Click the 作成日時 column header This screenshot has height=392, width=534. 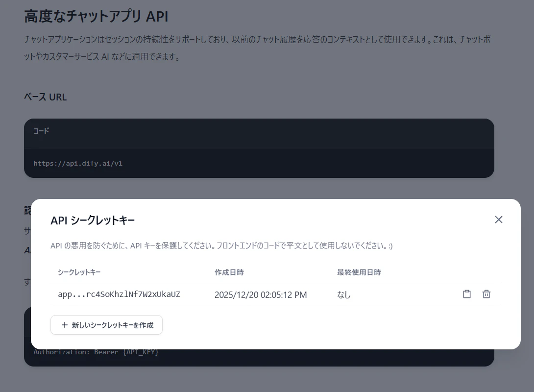click(229, 272)
